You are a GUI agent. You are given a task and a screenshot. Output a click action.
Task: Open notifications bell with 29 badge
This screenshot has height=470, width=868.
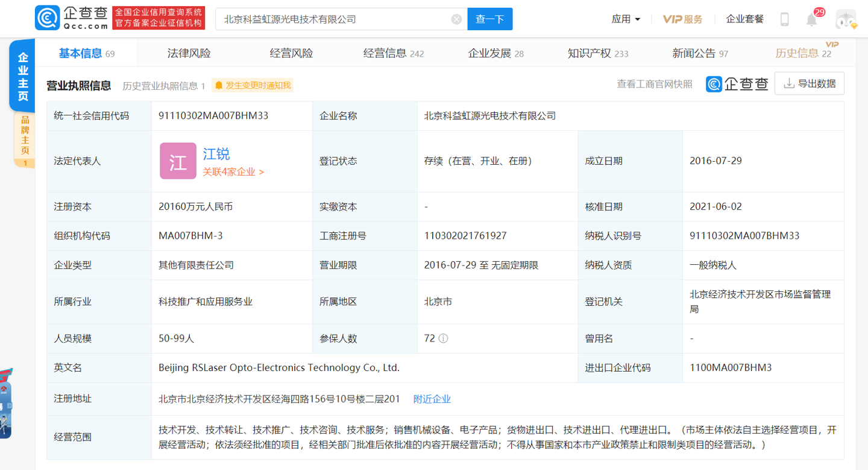(x=812, y=20)
